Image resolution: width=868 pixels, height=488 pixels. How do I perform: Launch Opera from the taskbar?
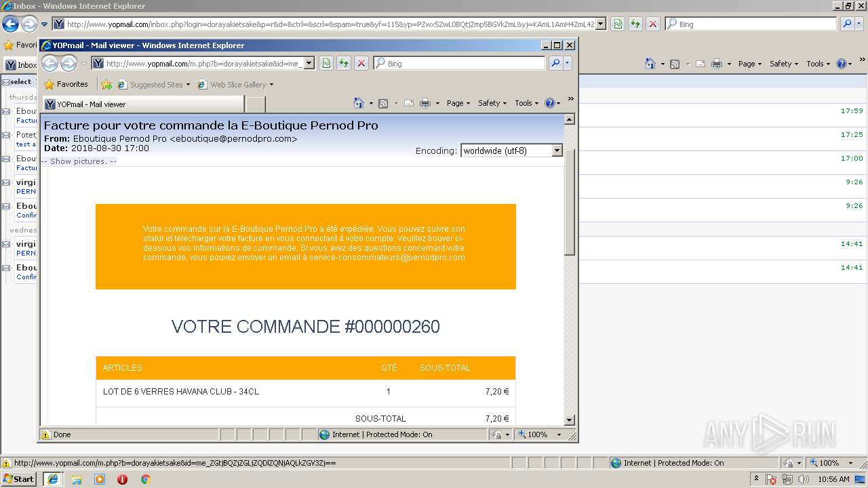[x=122, y=479]
